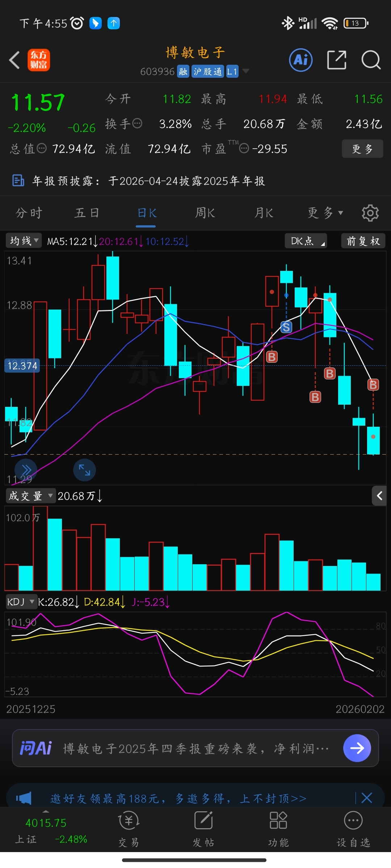Screen dimensions: 391x868
Task: Expand the 更多 chart period menu
Action: pos(325,213)
